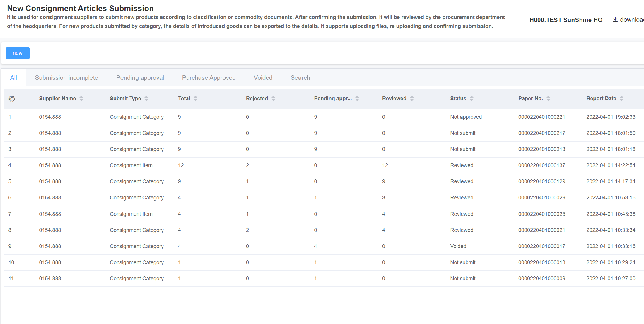Open the Search tab
The width and height of the screenshot is (644, 324).
pyautogui.click(x=300, y=78)
